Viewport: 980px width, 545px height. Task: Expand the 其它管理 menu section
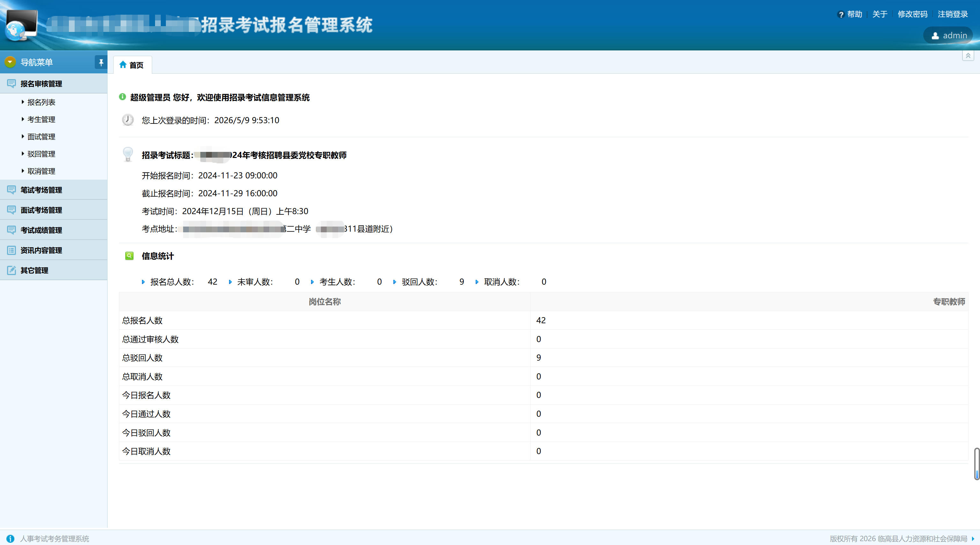[54, 270]
